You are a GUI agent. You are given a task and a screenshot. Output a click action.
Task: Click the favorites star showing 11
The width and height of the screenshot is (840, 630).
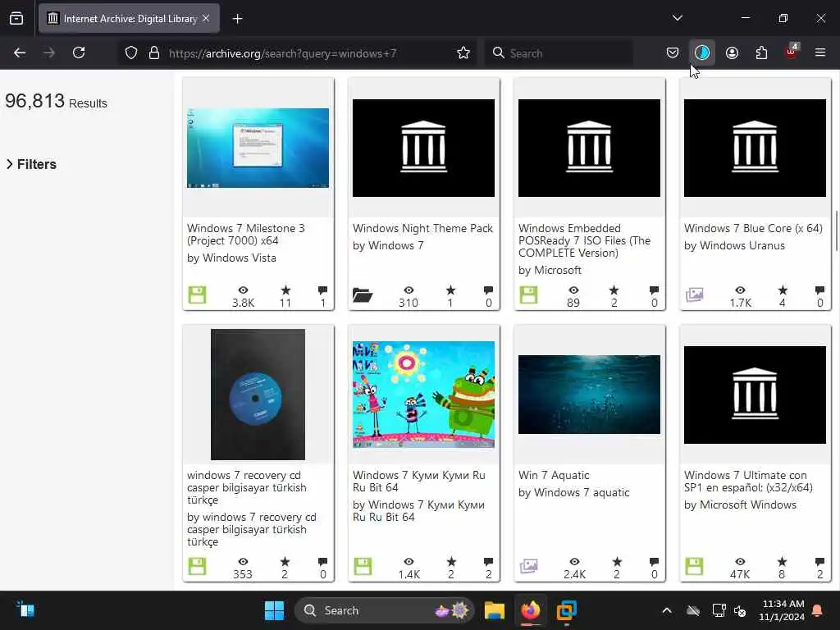[x=285, y=290]
